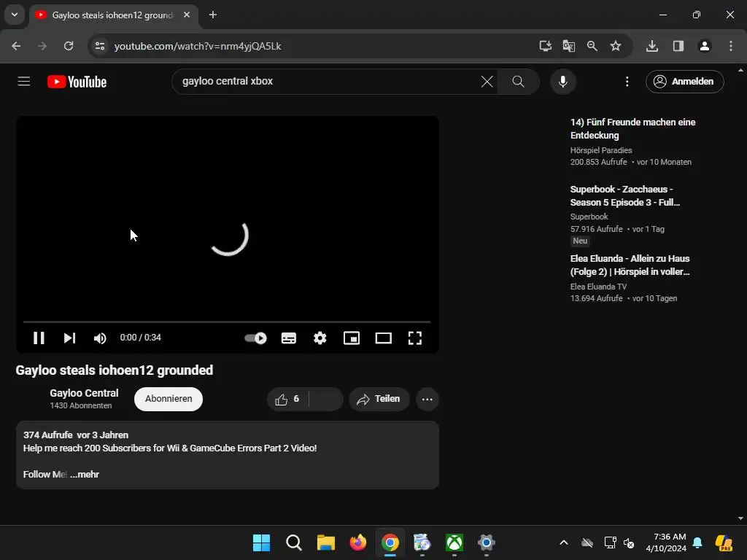Open the Xbox app from taskbar
This screenshot has height=560, width=747.
[x=454, y=542]
